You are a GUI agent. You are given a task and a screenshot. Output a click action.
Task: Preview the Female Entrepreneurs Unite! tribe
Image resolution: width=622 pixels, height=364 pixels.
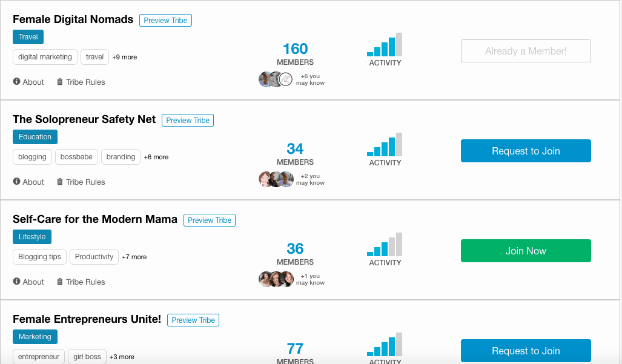tap(193, 320)
